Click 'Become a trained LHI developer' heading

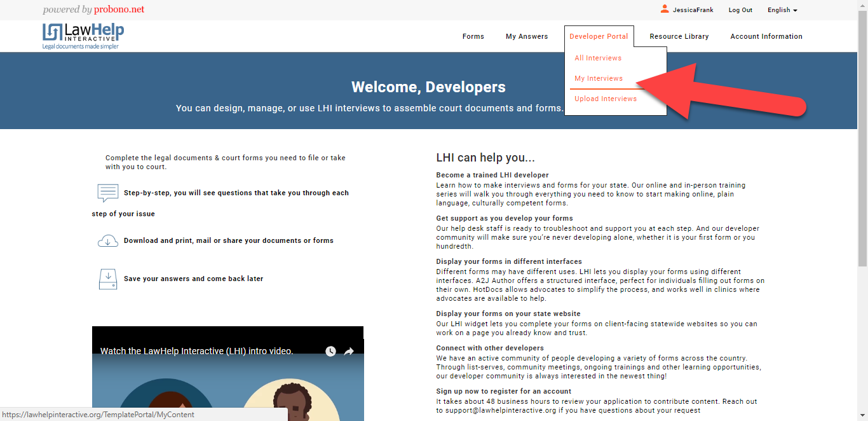(x=492, y=175)
